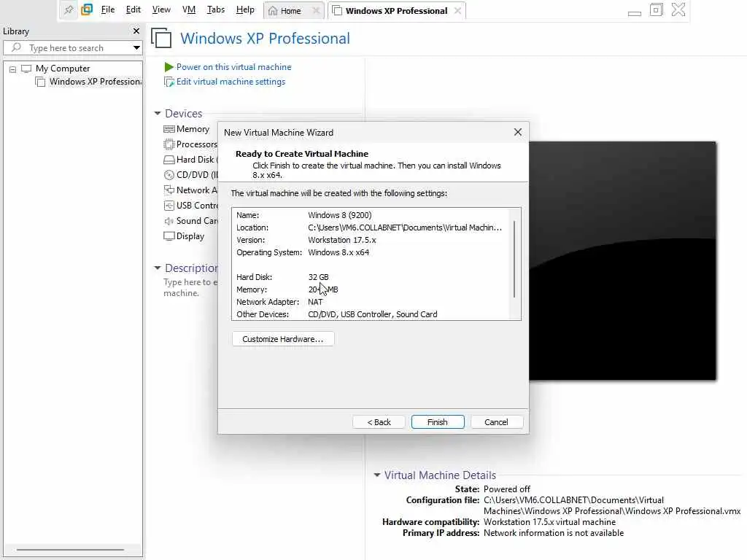Select My Computer in the Library
The image size is (747, 560).
63,69
